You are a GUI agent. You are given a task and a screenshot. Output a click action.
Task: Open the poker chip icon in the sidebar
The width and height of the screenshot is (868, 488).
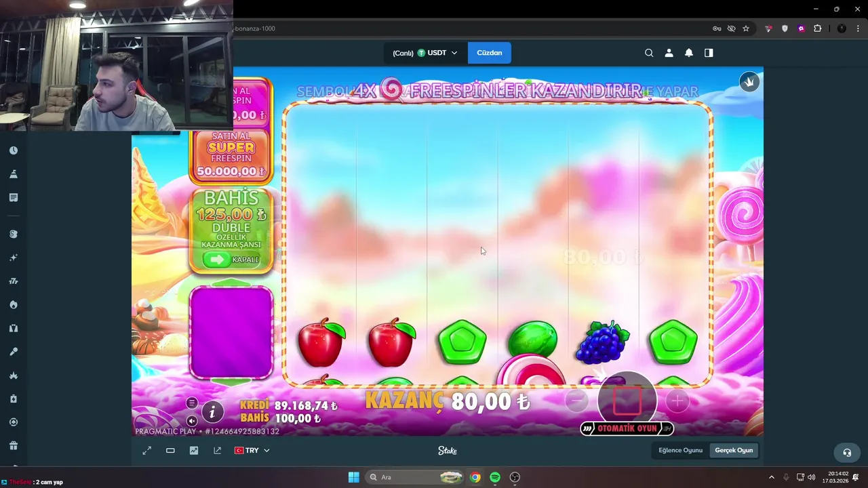(14, 422)
